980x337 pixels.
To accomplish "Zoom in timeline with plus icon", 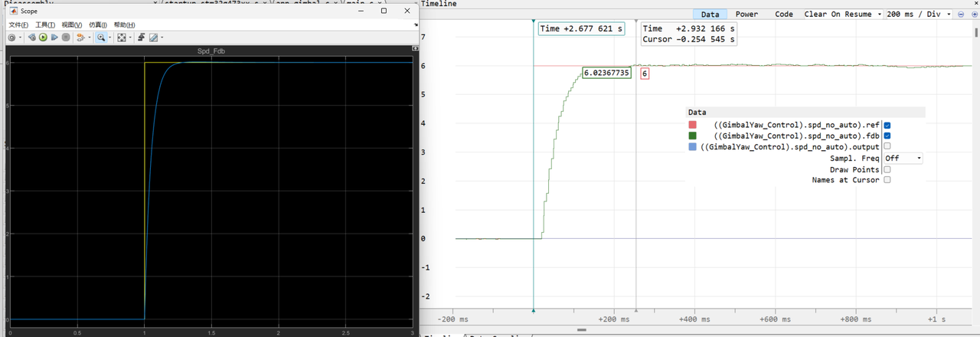I will tap(975, 15).
